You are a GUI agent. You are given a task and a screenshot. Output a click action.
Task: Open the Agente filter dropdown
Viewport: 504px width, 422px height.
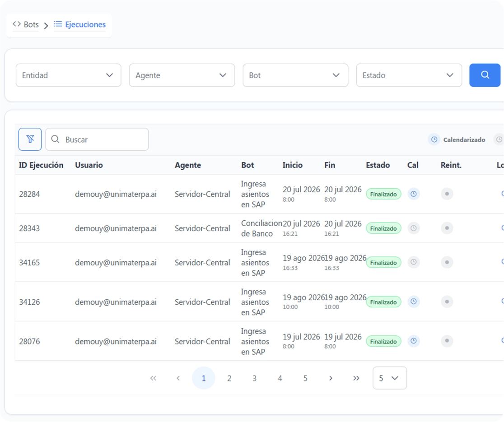click(182, 75)
